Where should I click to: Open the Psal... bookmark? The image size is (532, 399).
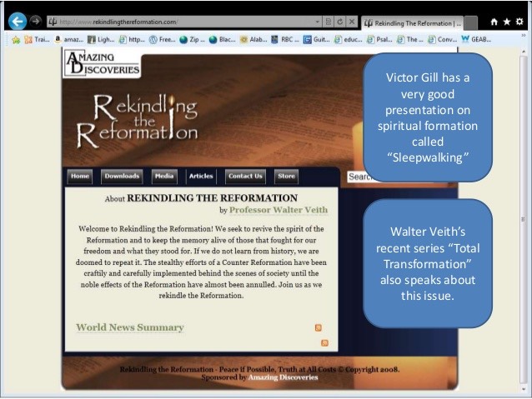[x=379, y=40]
